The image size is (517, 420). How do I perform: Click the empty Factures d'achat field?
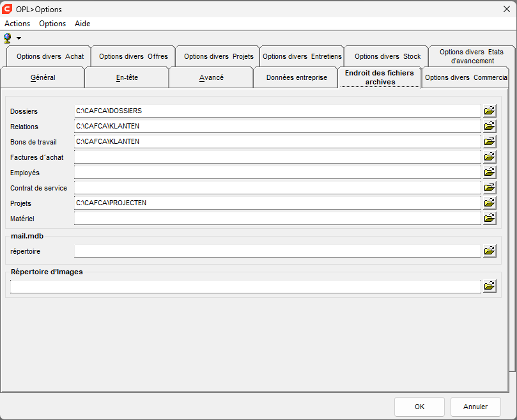[277, 157]
